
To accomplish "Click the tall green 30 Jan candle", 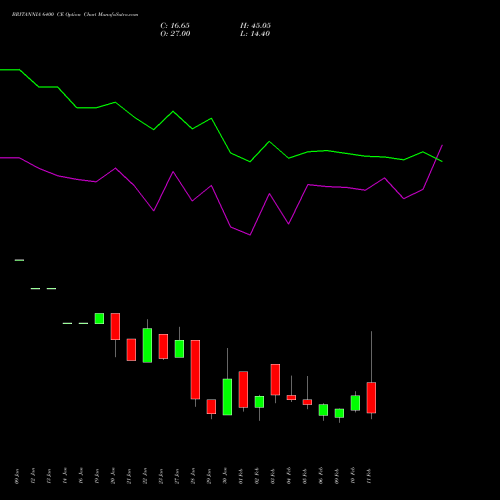I will 227,397.
